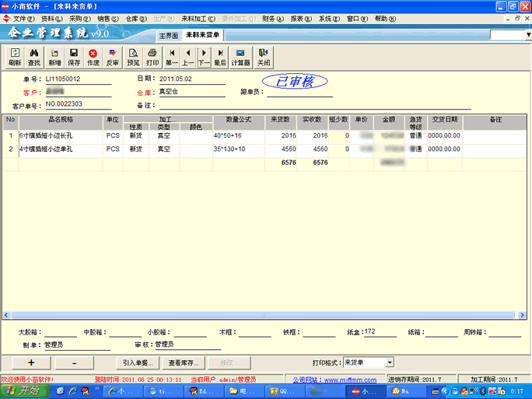Open the 财务 menu
The width and height of the screenshot is (532, 399).
coord(273,19)
